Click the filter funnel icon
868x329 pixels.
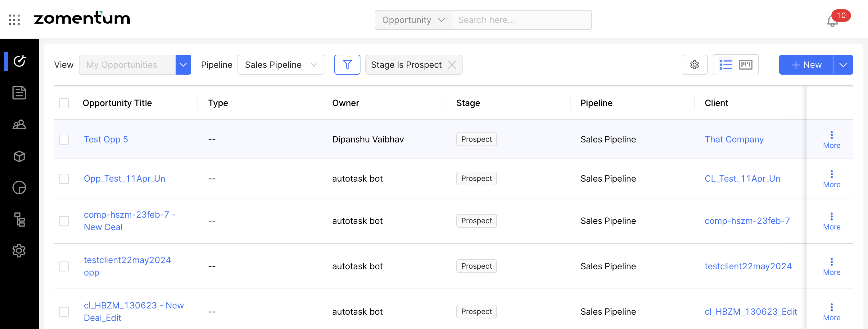pos(347,64)
